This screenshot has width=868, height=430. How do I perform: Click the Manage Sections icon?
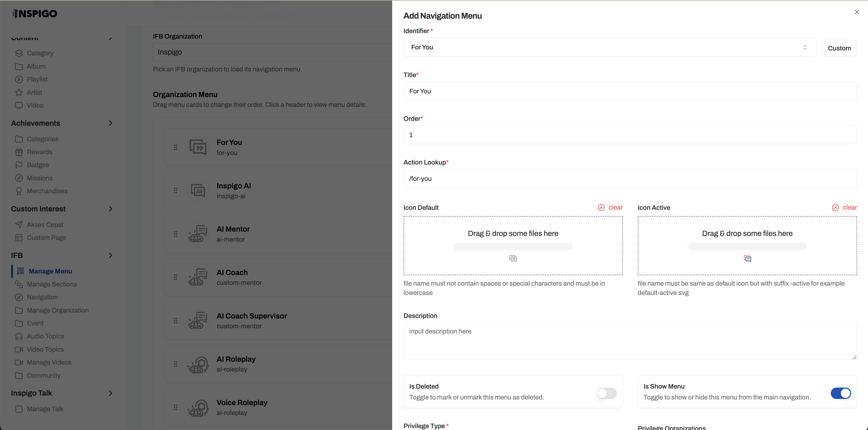coord(19,284)
